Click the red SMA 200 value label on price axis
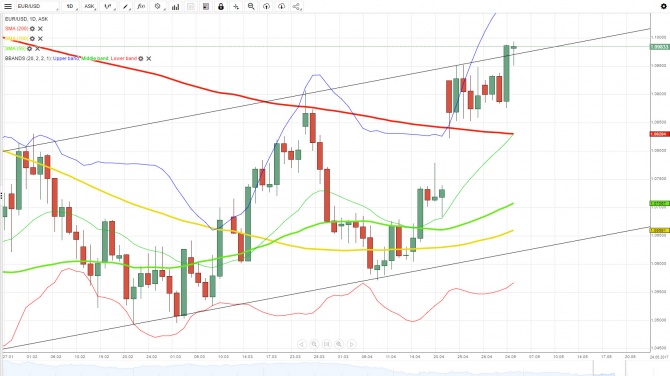 tap(659, 134)
